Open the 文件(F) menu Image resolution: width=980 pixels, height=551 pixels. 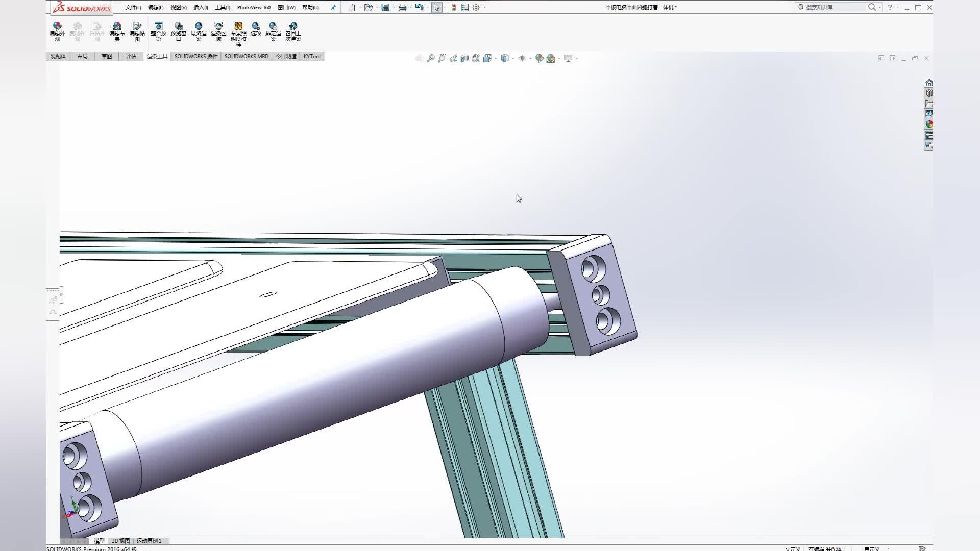133,7
